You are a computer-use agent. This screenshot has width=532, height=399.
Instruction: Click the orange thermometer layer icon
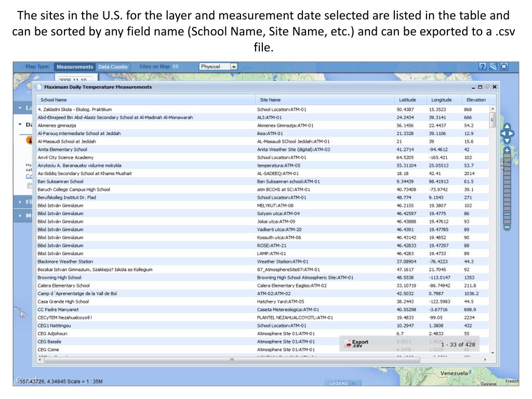(30, 139)
